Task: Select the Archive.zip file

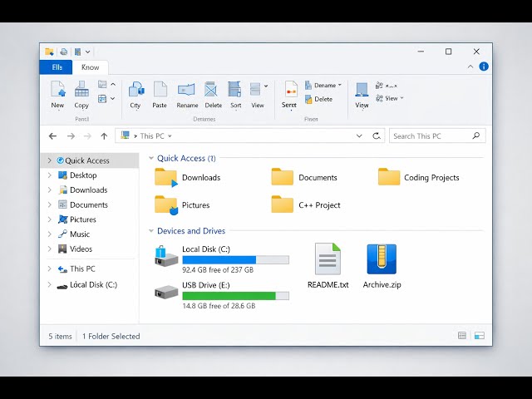Action: [x=382, y=266]
